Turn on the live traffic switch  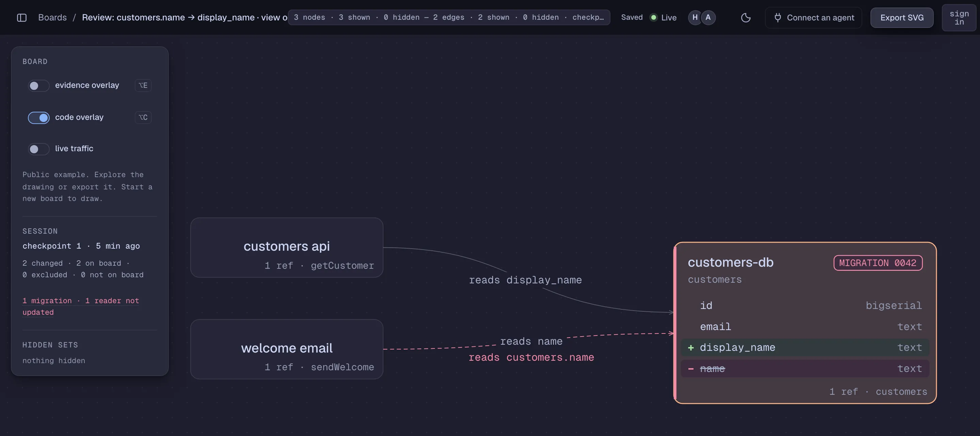(38, 149)
